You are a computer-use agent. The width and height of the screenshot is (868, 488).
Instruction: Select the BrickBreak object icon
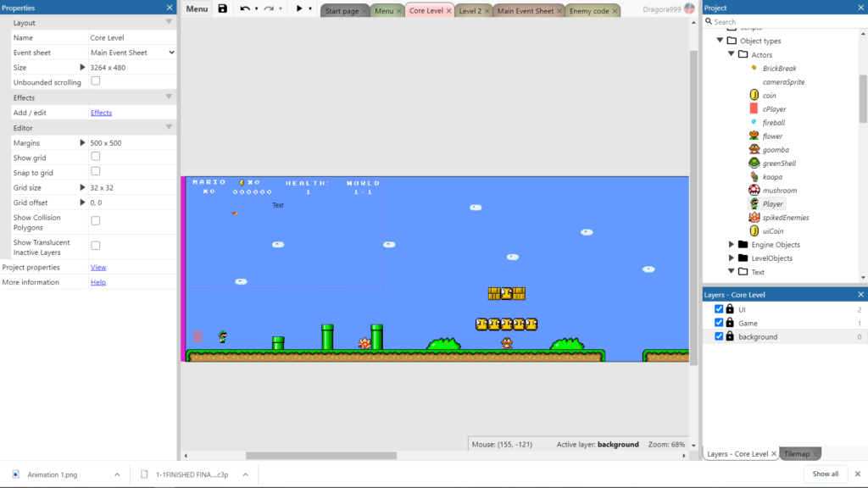tap(754, 68)
